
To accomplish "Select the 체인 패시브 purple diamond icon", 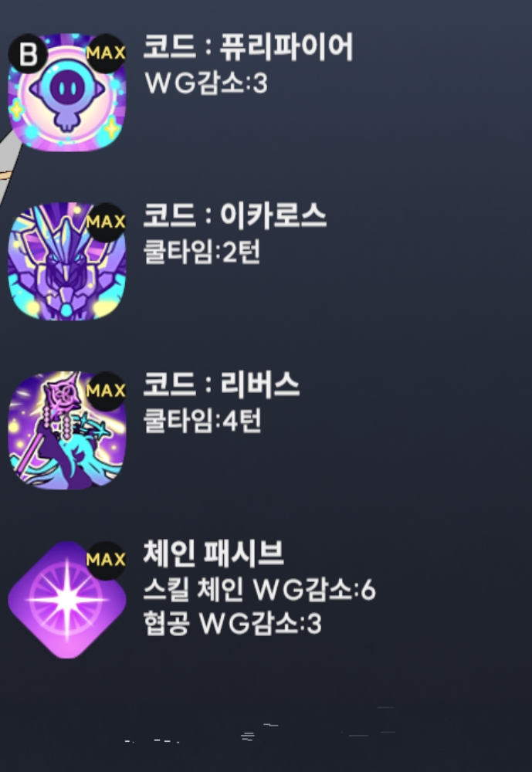I will pyautogui.click(x=67, y=600).
